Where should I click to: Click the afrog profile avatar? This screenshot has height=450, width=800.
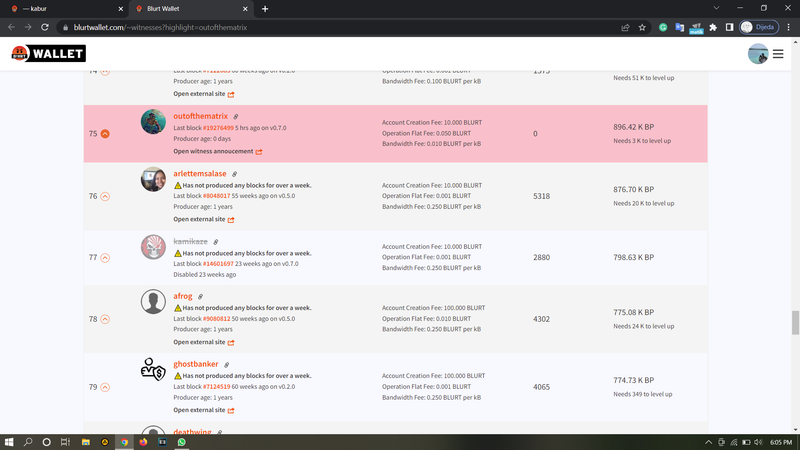pos(153,301)
